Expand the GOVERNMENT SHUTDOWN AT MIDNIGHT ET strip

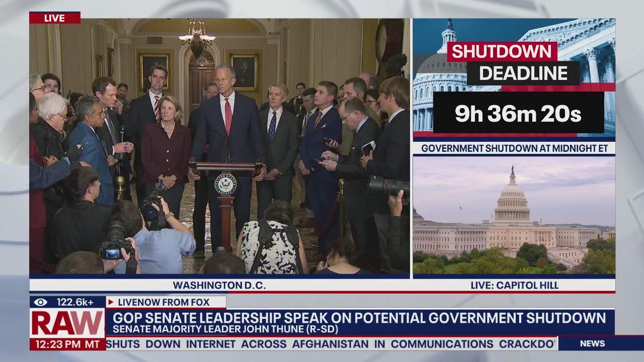coord(516,148)
